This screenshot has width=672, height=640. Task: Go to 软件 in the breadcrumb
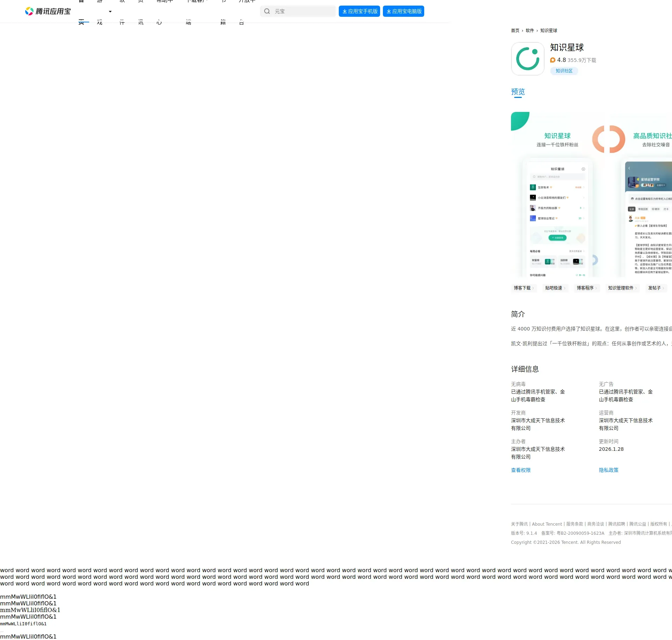tap(530, 31)
